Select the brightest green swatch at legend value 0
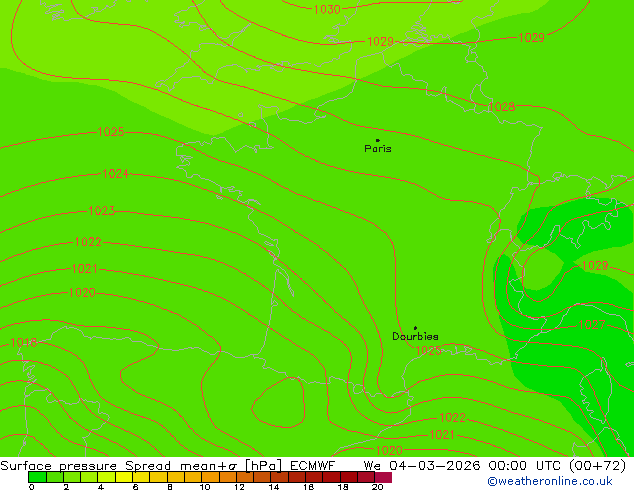Screen dimensions: 634x490 click(37, 477)
